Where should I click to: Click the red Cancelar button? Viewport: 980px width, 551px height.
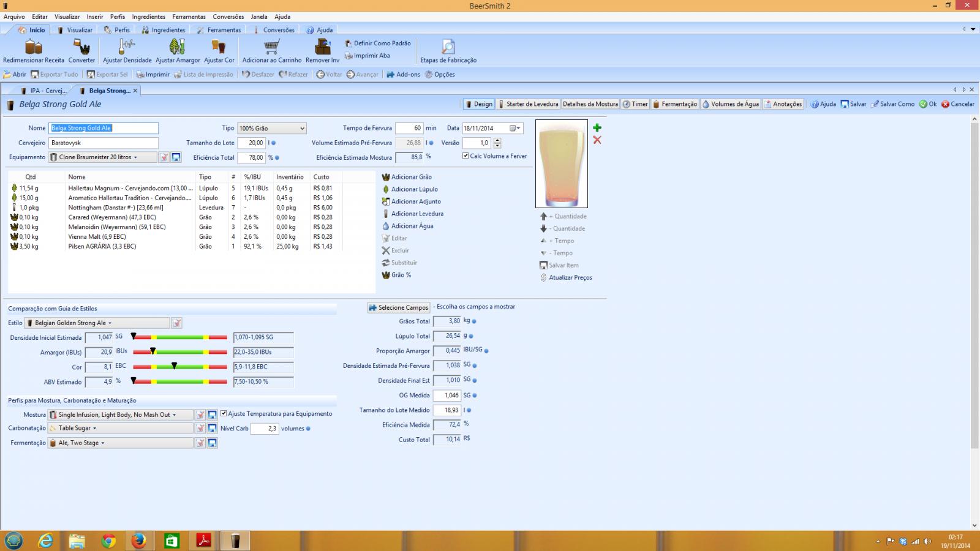[x=957, y=104]
